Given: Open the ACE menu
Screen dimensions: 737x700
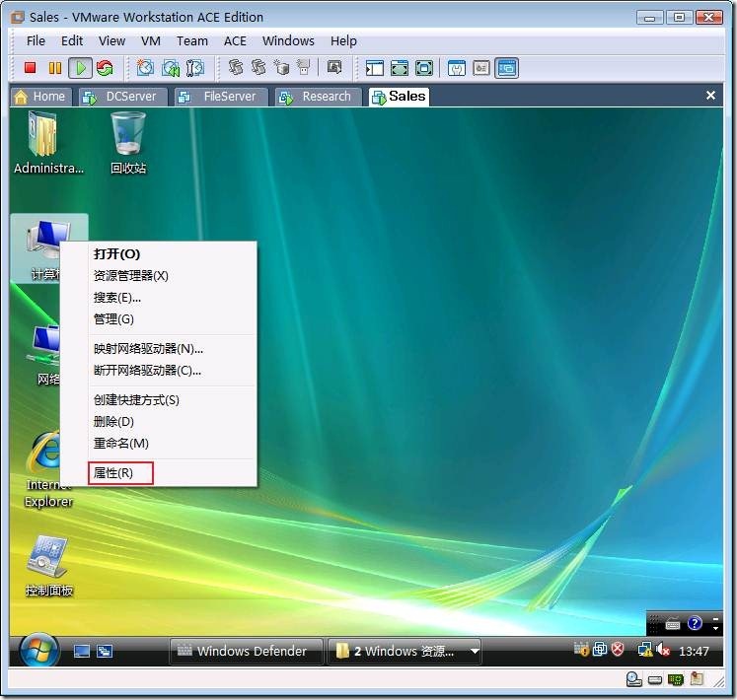Looking at the screenshot, I should (x=235, y=40).
